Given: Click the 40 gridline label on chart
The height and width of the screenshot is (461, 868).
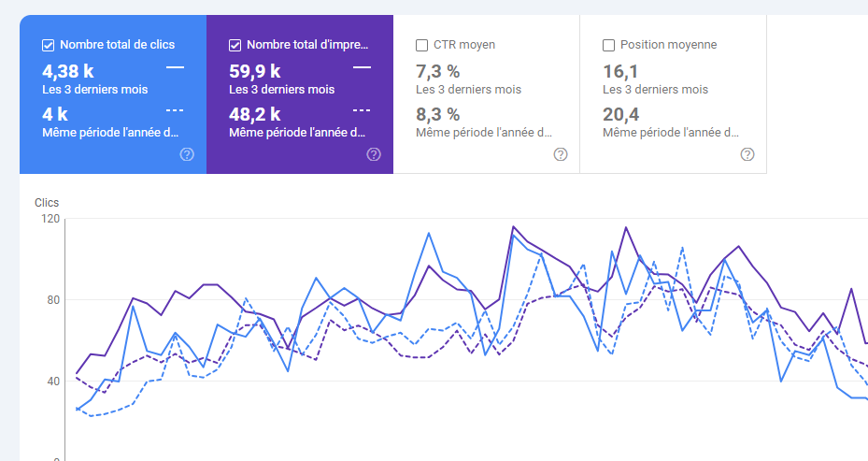Looking at the screenshot, I should [x=52, y=382].
